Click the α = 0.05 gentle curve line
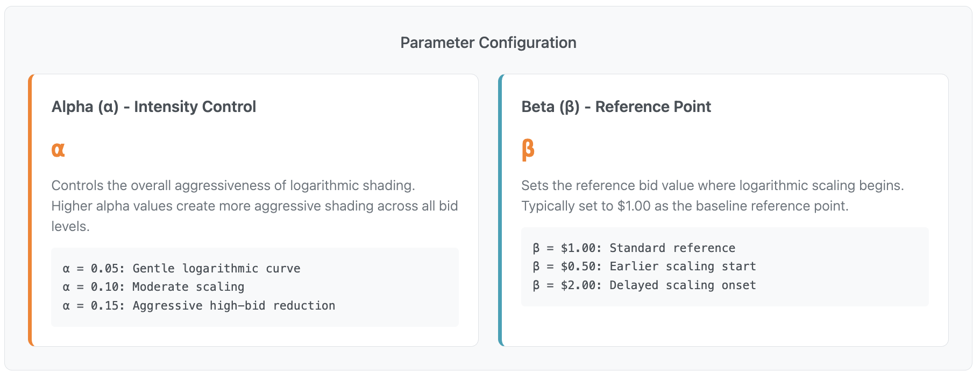 (181, 268)
